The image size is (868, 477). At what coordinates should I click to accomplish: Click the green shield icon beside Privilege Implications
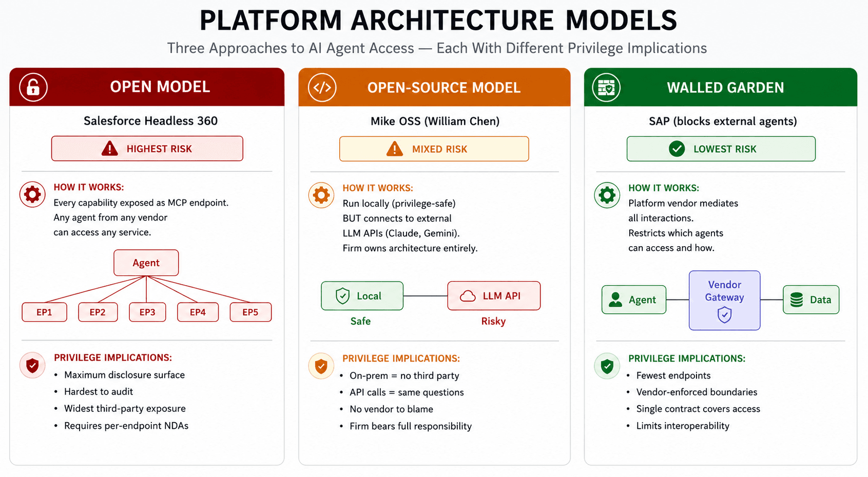point(607,366)
